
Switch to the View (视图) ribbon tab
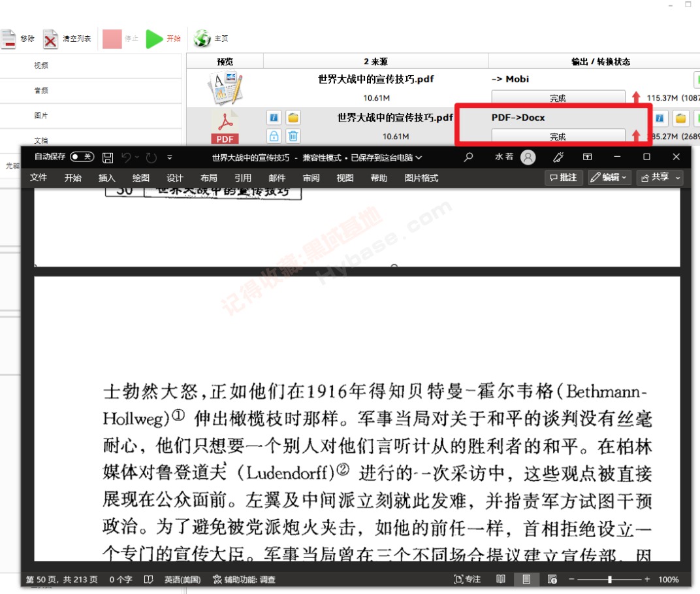pos(345,178)
